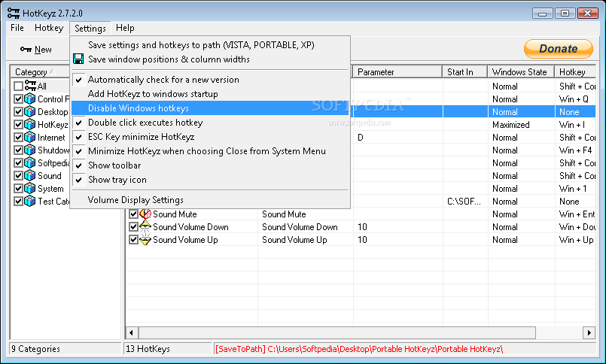The width and height of the screenshot is (606, 364).
Task: Click the horizontal scrollbar thumb
Action: [x=336, y=332]
